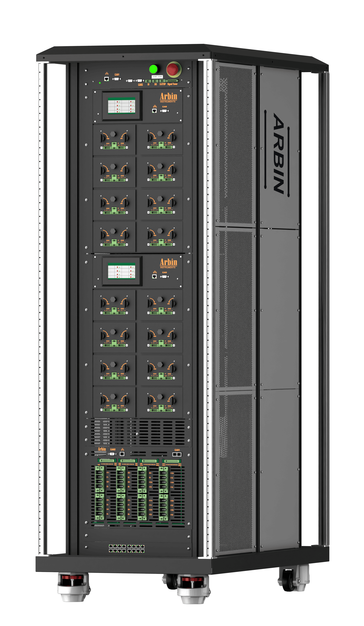Click the green status LED on top panel

[x=100, y=83]
